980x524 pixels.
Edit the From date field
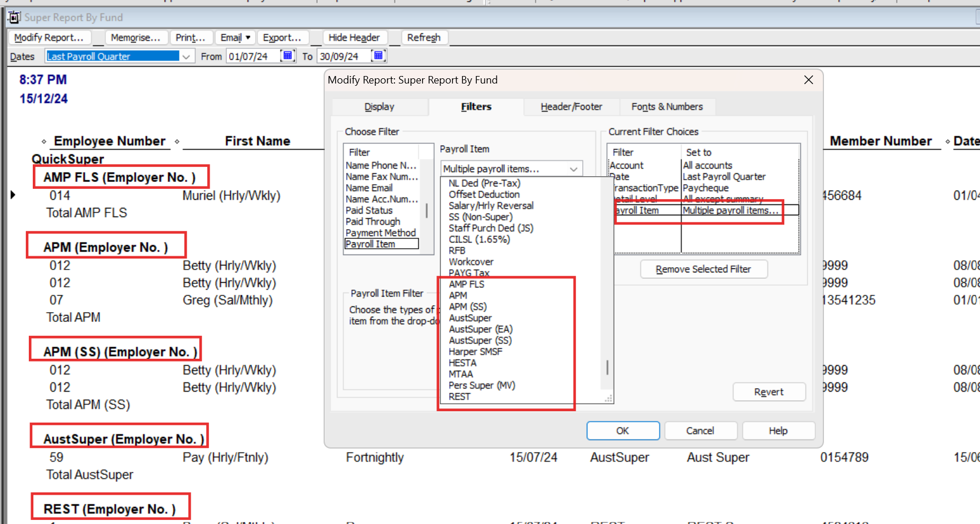[x=252, y=56]
